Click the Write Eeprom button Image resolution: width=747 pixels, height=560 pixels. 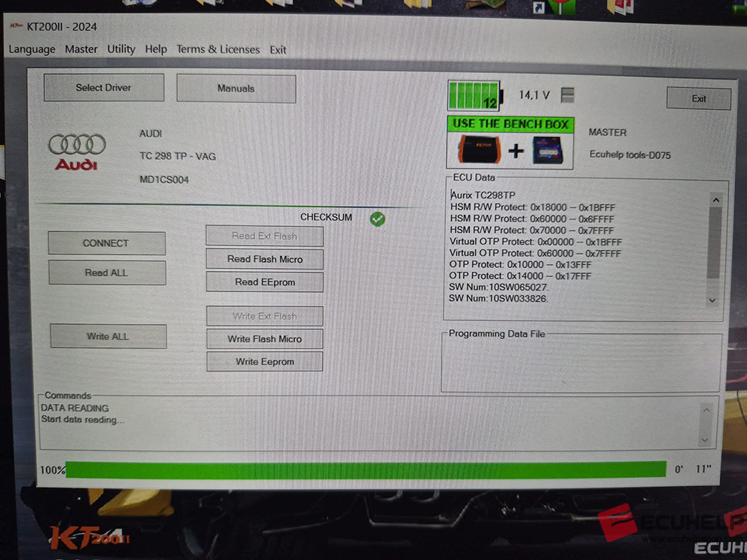click(x=264, y=362)
